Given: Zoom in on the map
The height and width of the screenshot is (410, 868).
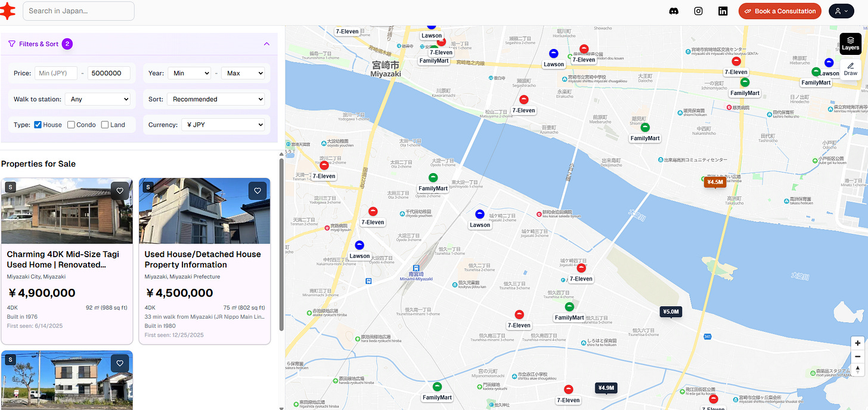Looking at the screenshot, I should point(857,343).
